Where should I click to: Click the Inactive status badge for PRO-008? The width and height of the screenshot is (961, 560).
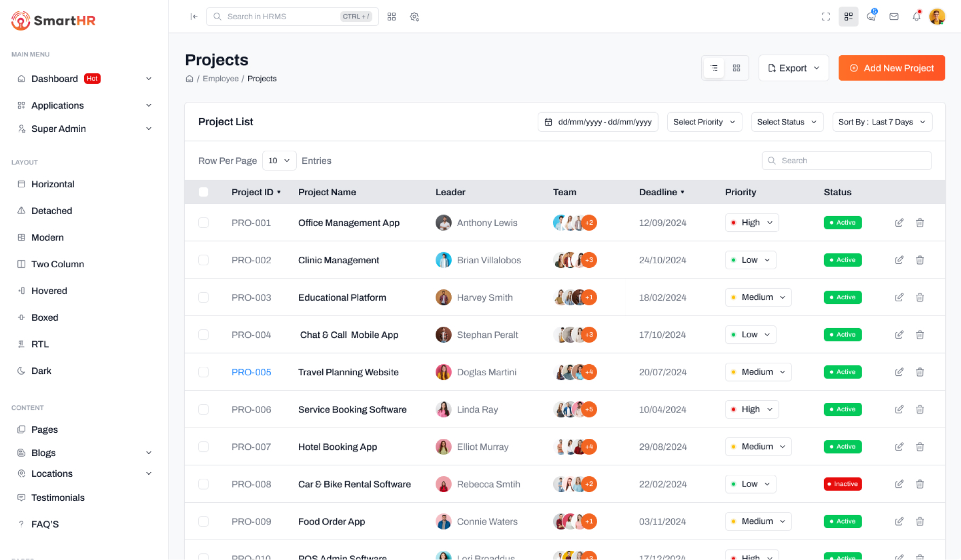(x=842, y=484)
